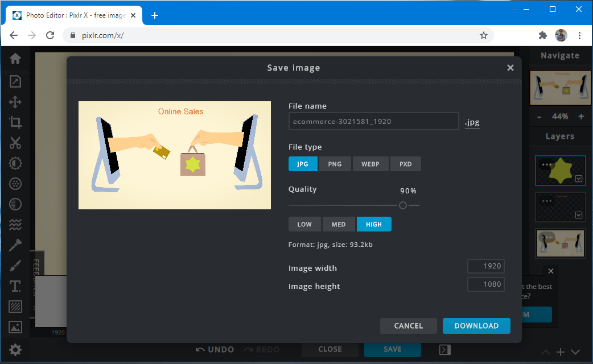This screenshot has height=364, width=593.
Task: Choose the Text tool
Action: coord(15,286)
